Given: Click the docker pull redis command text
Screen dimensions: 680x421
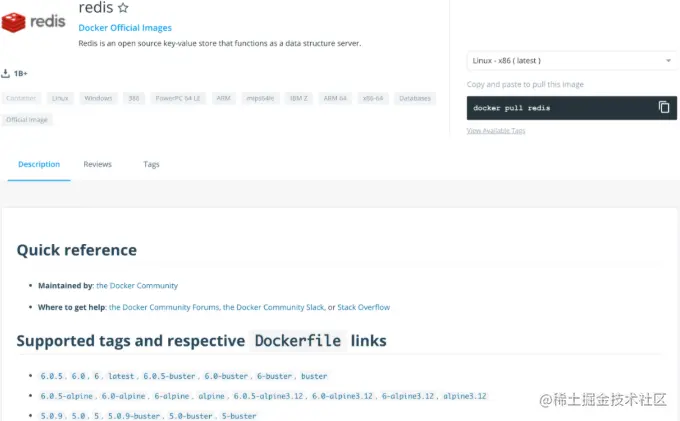Looking at the screenshot, I should coord(512,108).
